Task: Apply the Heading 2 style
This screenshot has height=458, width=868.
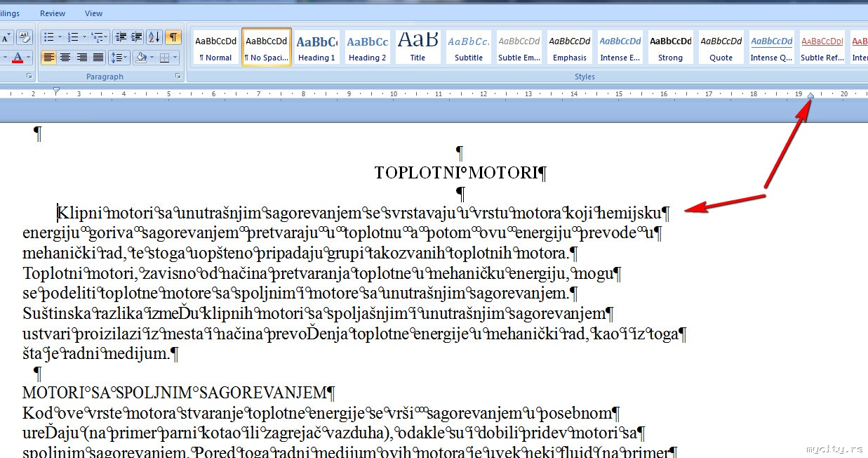Action: click(x=368, y=48)
